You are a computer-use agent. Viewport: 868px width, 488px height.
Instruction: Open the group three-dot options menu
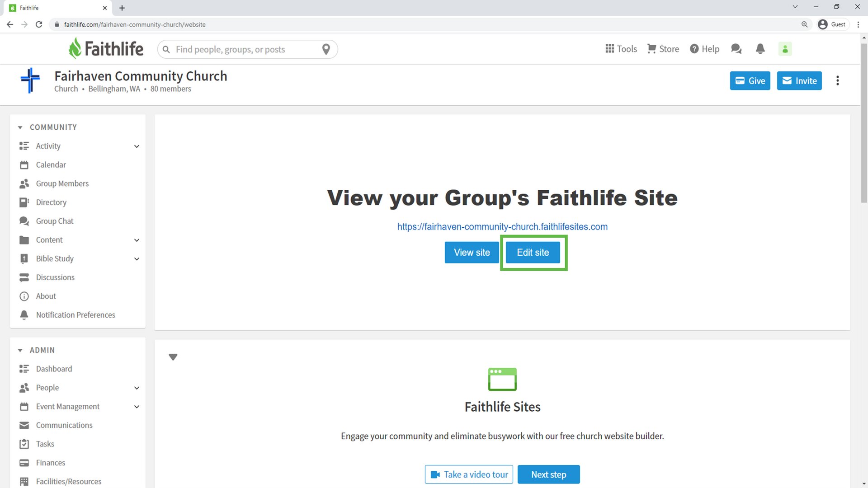[837, 80]
